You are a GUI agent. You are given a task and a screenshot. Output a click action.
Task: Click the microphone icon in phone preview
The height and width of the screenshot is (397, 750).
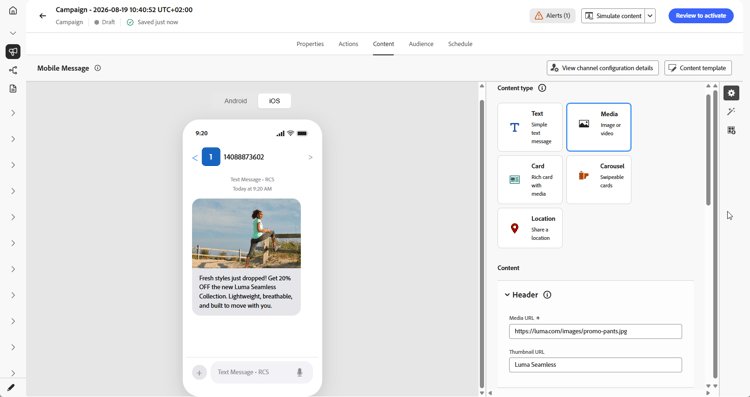299,372
